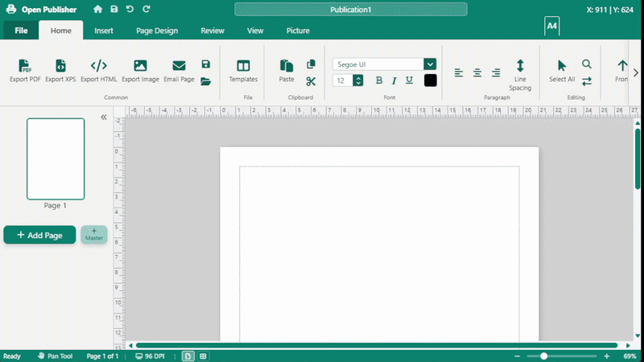
Task: Click the Email Page icon
Action: coord(179,66)
